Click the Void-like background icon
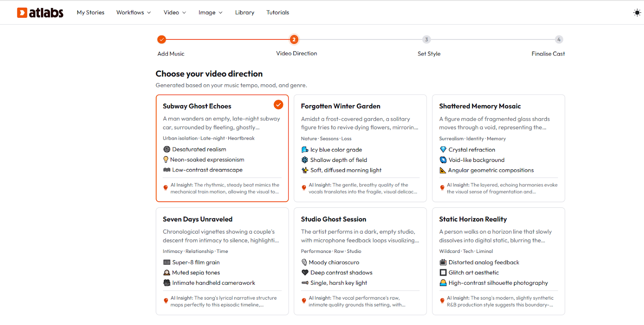 coord(443,160)
